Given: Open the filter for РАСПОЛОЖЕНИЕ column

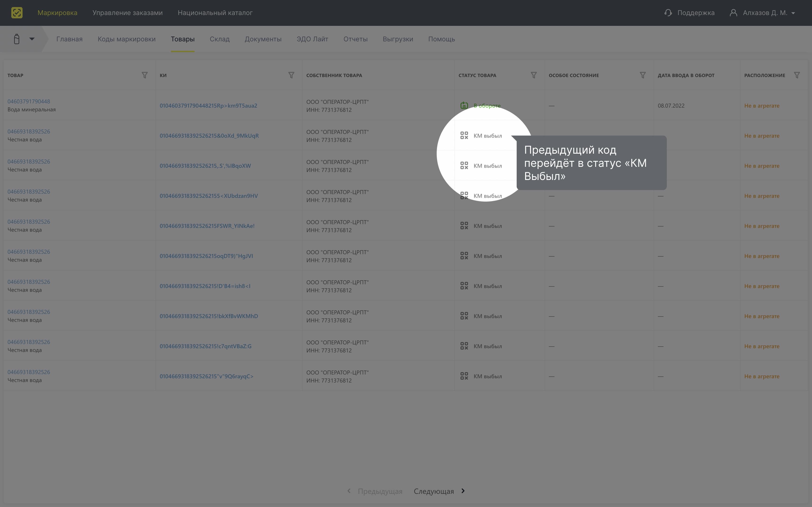Looking at the screenshot, I should [797, 75].
